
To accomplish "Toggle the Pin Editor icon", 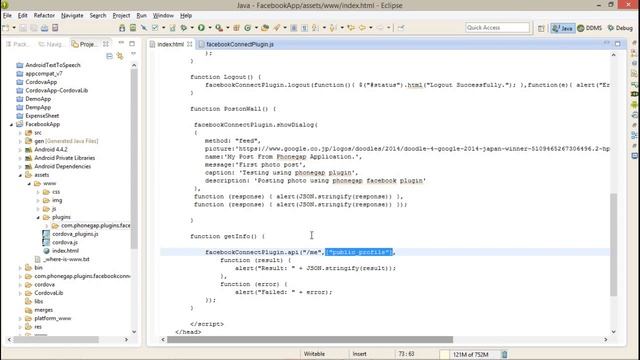I will [401, 28].
